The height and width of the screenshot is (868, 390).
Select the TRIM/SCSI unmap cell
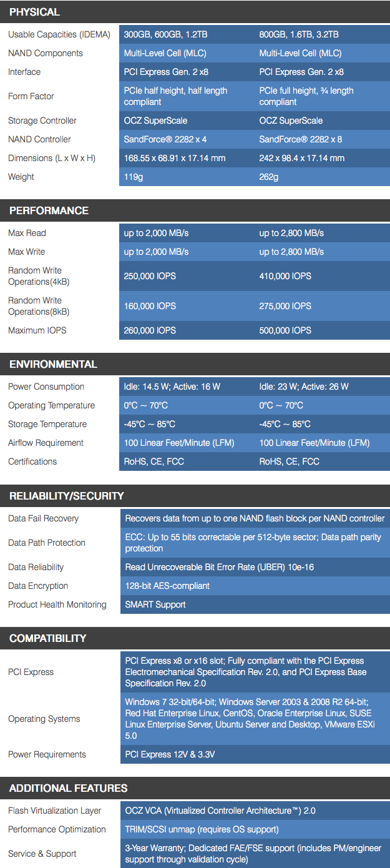coord(202,829)
